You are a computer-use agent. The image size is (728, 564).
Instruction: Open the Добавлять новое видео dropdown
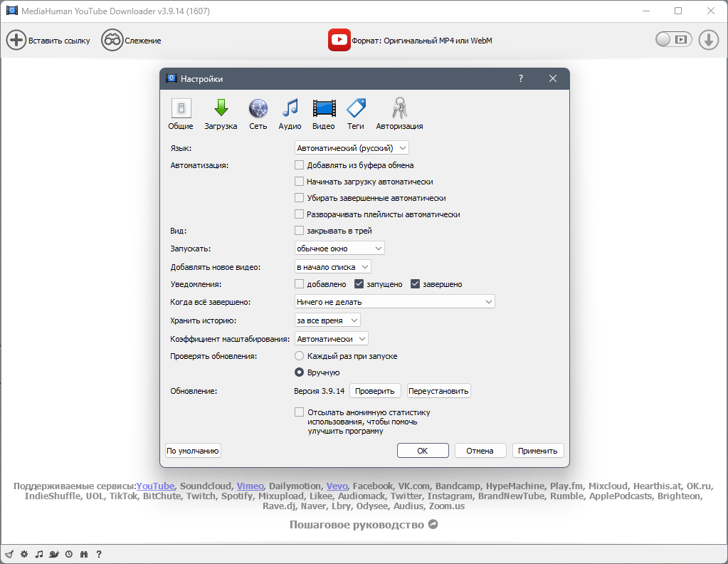[x=333, y=266]
